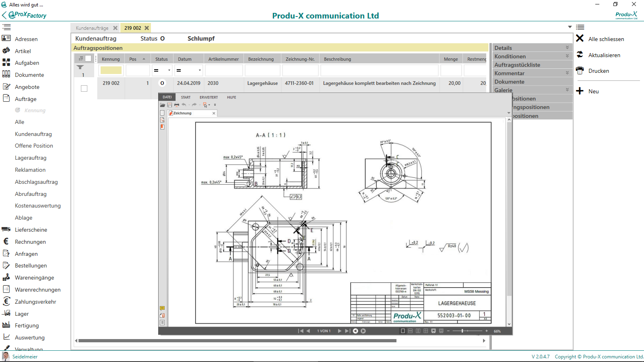
Task: Click Drucken button
Action: pos(599,71)
